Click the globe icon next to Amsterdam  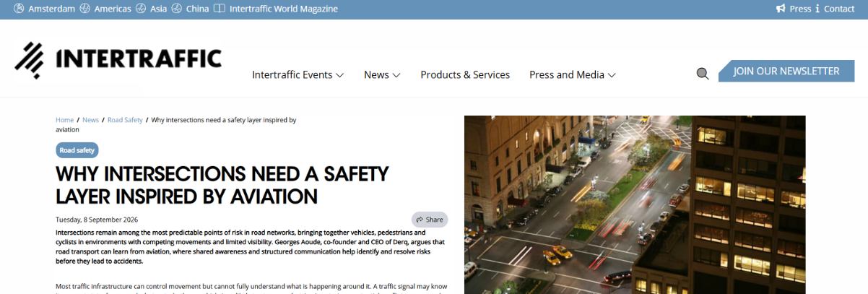pyautogui.click(x=19, y=9)
